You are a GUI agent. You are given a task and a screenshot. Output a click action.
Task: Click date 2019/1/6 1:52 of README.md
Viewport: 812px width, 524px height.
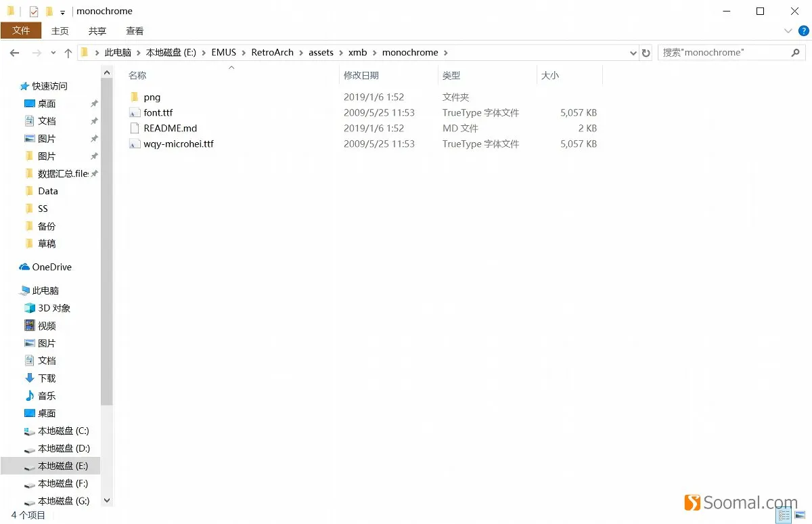(x=374, y=128)
